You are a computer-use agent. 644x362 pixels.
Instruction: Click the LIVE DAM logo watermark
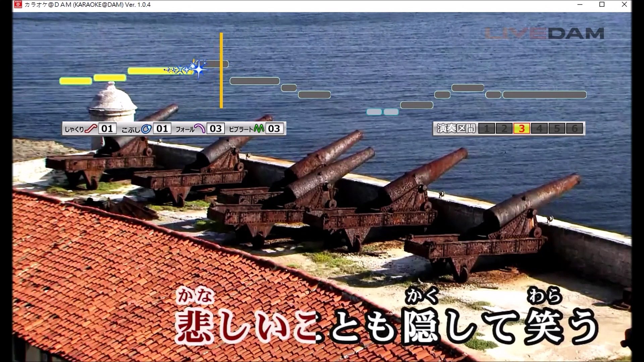coord(544,34)
